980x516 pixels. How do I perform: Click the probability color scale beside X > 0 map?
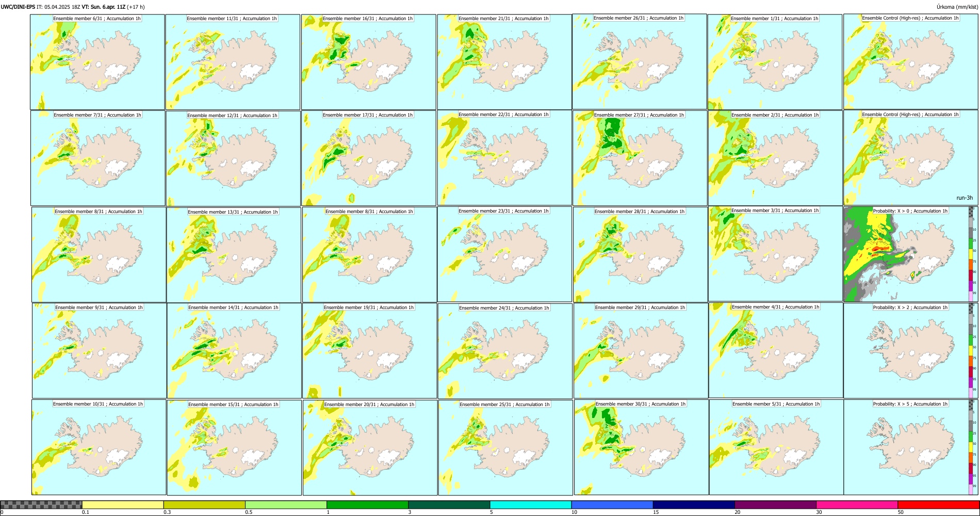971,254
